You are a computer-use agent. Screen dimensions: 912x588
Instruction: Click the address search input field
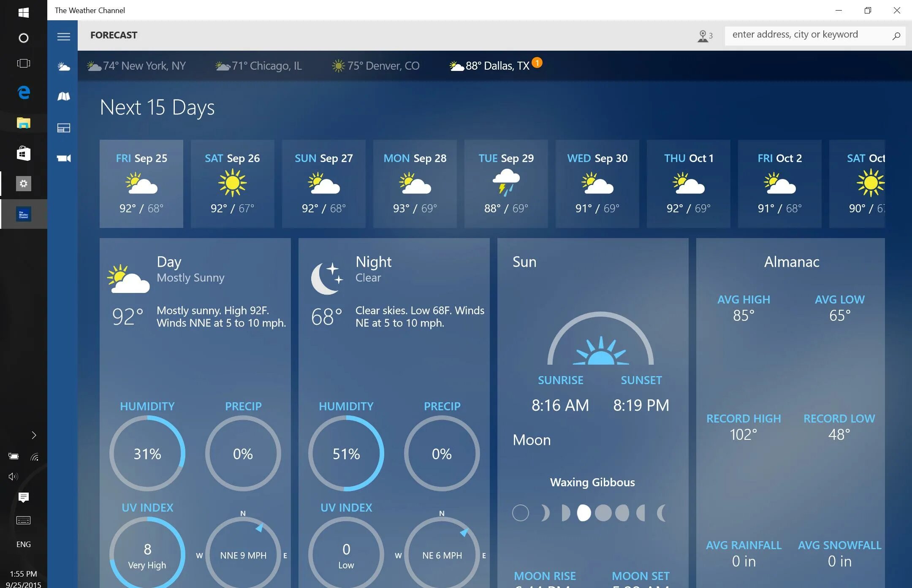pos(802,35)
